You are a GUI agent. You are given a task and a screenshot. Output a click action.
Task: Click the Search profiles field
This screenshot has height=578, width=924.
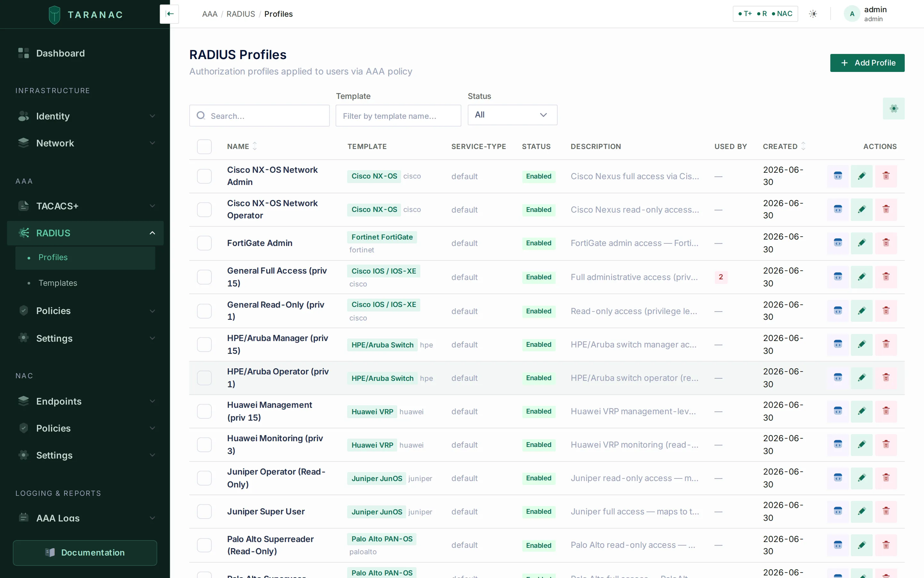pyautogui.click(x=259, y=116)
